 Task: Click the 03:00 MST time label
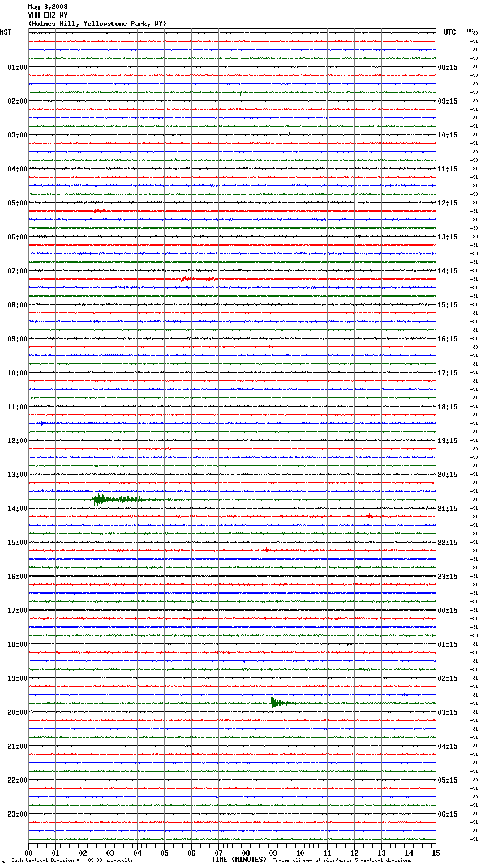coord(17,135)
